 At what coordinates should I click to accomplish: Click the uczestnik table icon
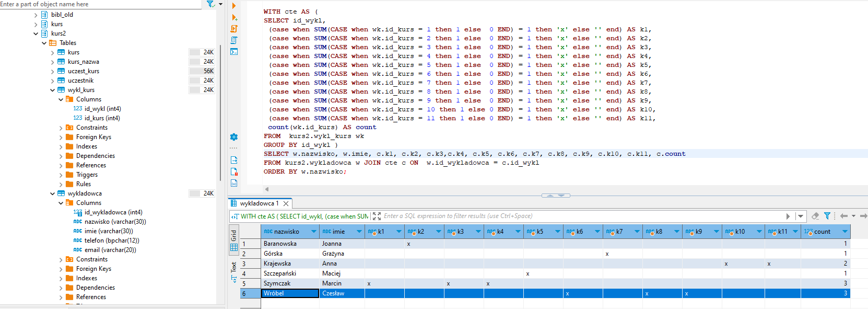(x=61, y=81)
